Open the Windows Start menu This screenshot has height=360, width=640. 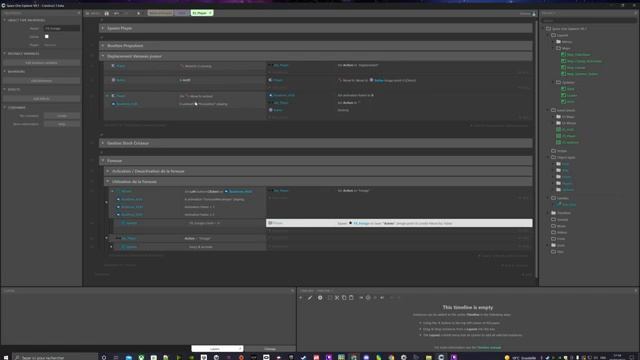(x=6, y=357)
